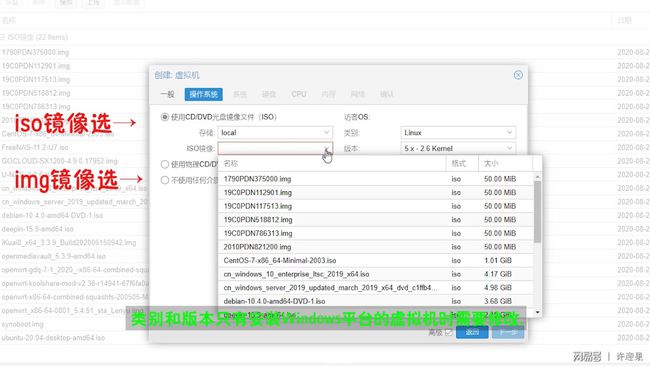This screenshot has height=367, width=650.
Task: Choose 19C0PDN786313.img from ISO dropdown
Action: (x=376, y=233)
